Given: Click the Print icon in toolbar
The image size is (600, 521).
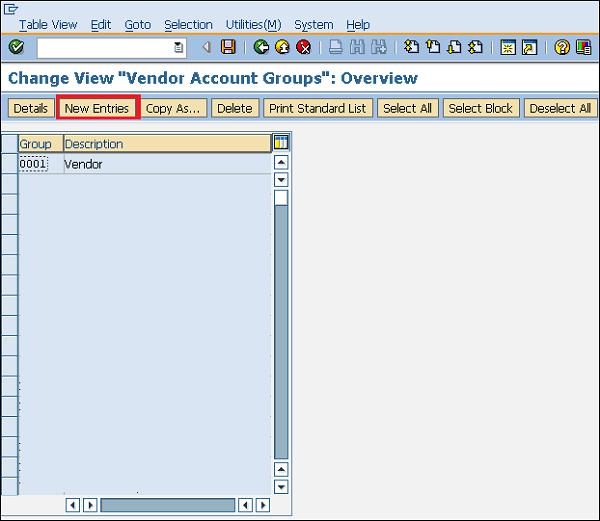Looking at the screenshot, I should click(x=336, y=47).
